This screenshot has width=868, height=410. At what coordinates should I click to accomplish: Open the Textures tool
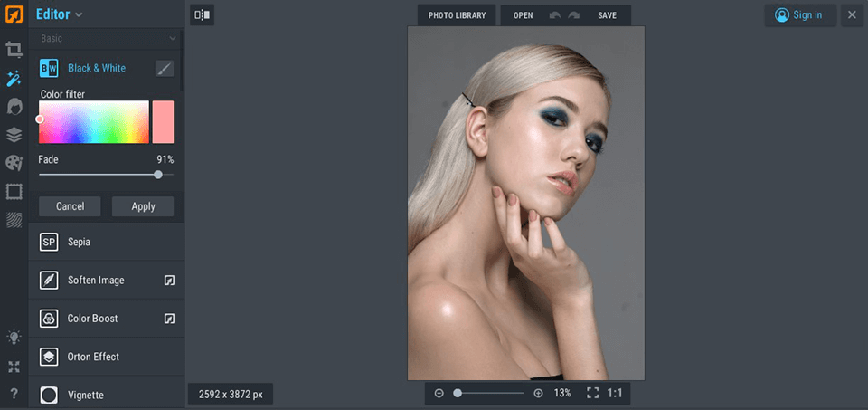click(14, 220)
